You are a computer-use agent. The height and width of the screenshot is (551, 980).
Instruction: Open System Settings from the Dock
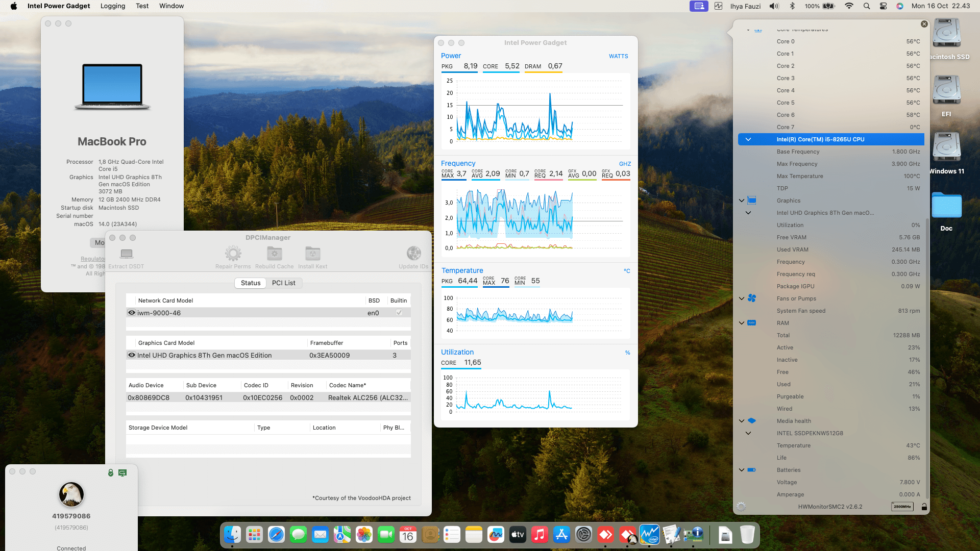pyautogui.click(x=583, y=535)
